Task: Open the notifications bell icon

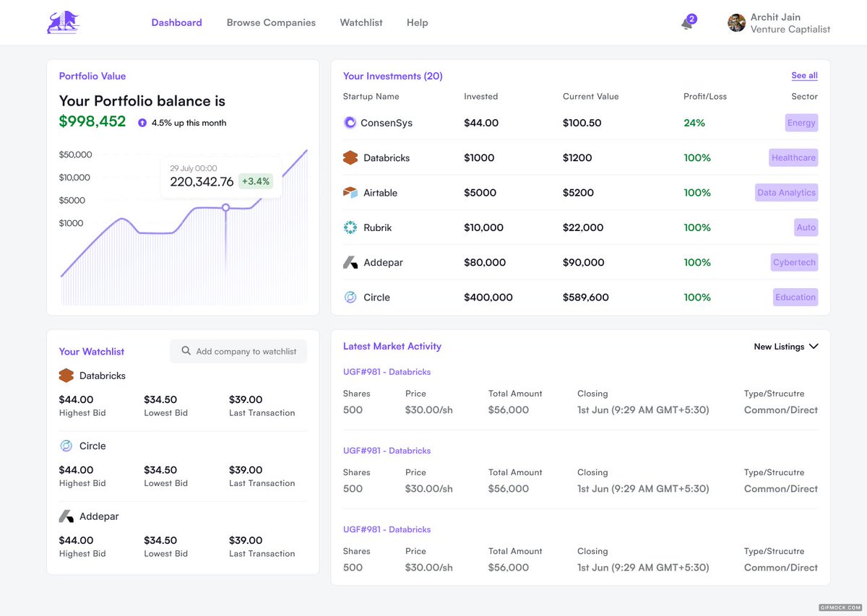Action: [x=686, y=24]
